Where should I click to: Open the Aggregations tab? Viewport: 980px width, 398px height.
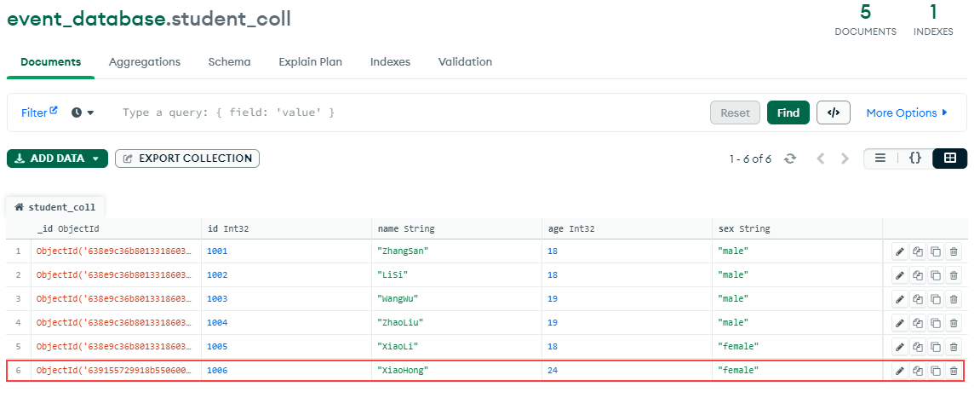[145, 62]
